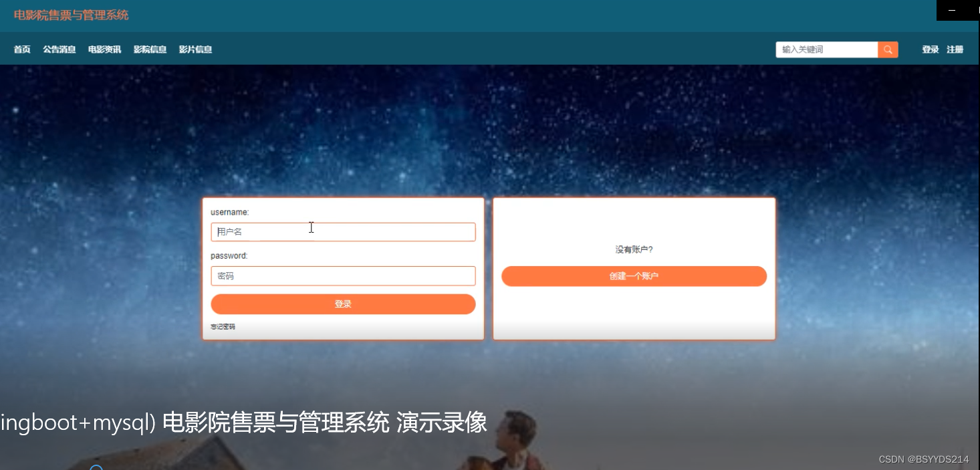Image resolution: width=980 pixels, height=470 pixels.
Task: Click the 输入关键词 keyword search box
Action: point(827,49)
